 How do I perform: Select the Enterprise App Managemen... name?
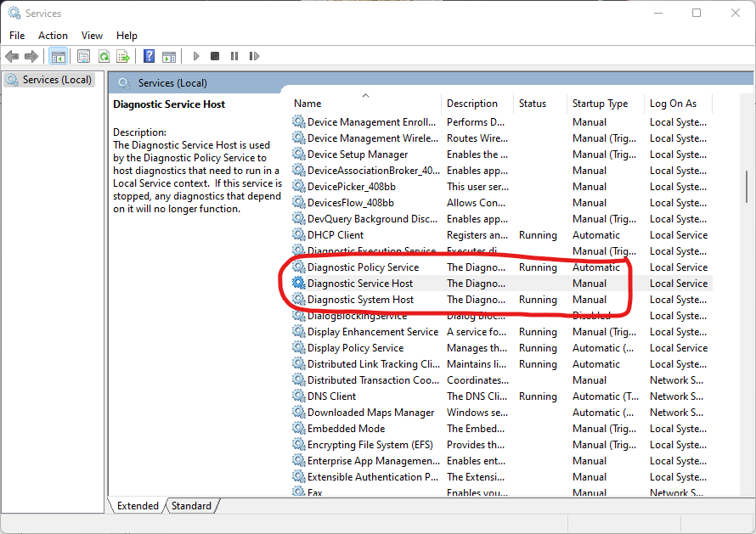(374, 461)
